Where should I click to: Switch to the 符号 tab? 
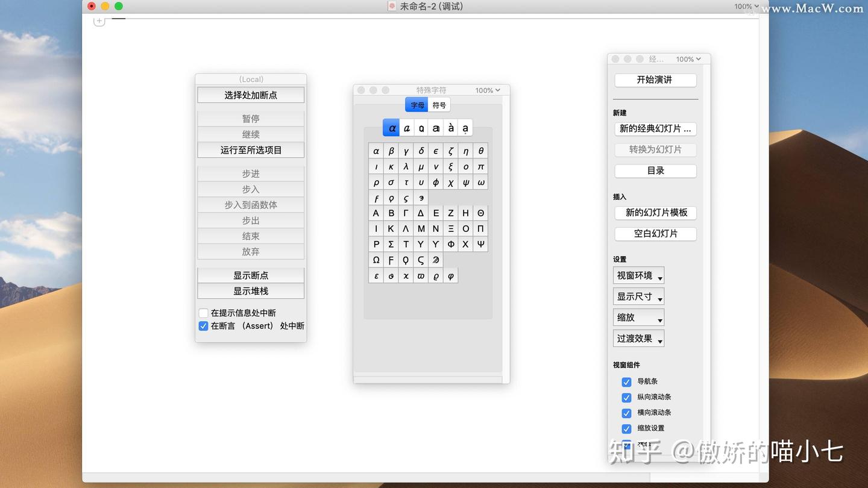point(439,105)
